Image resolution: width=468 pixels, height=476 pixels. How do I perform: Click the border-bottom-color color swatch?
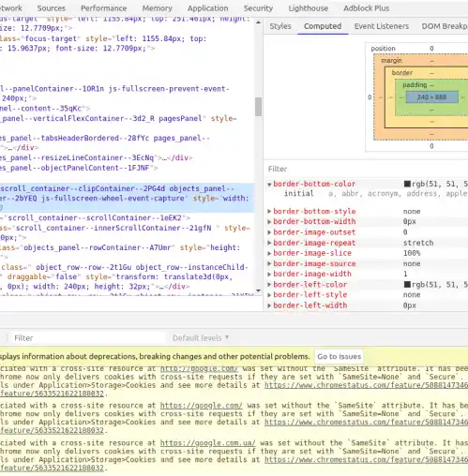407,184
